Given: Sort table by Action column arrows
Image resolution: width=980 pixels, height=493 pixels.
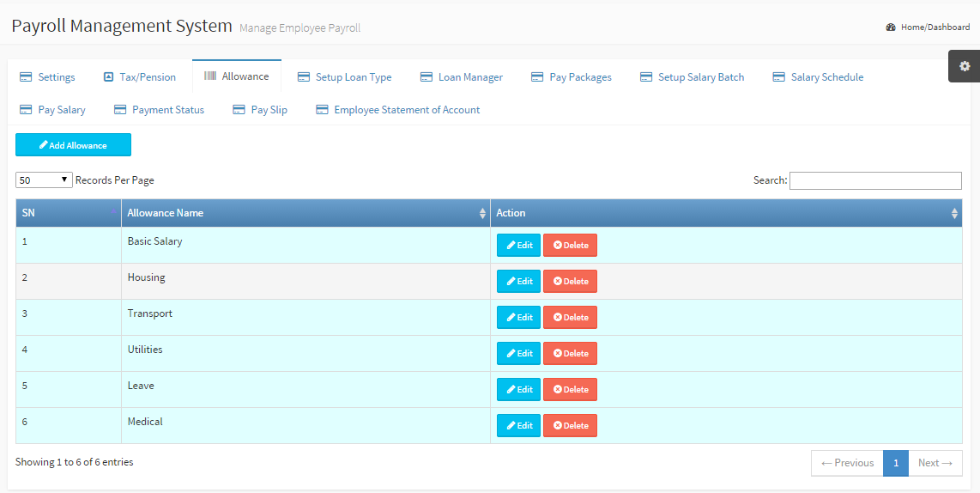Looking at the screenshot, I should click(954, 213).
